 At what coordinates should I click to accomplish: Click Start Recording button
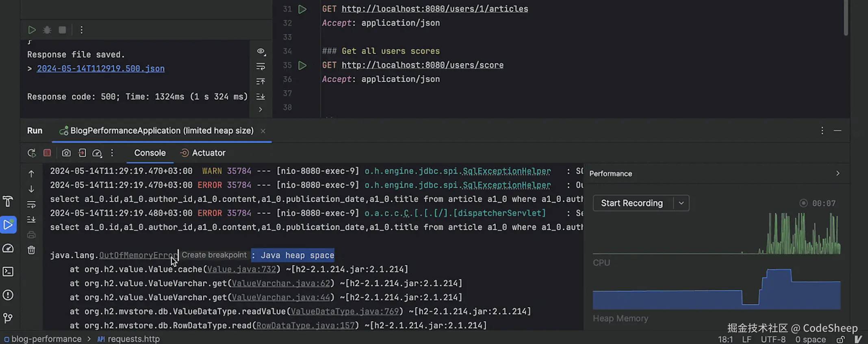tap(632, 203)
